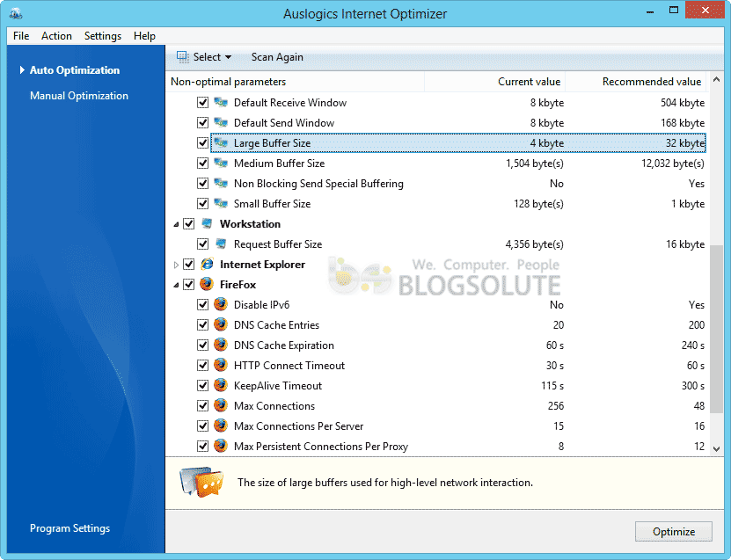Click the Internet Explorer logo icon
The image size is (731, 560).
[207, 264]
